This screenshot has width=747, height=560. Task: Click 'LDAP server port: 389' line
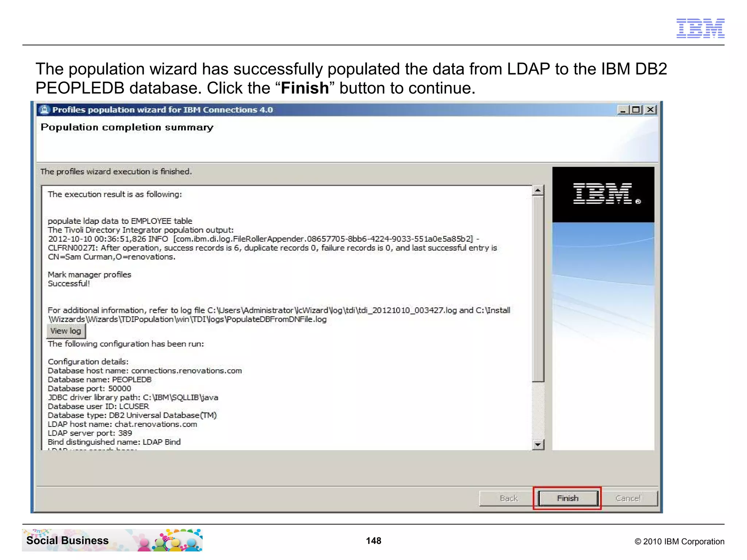coord(90,433)
